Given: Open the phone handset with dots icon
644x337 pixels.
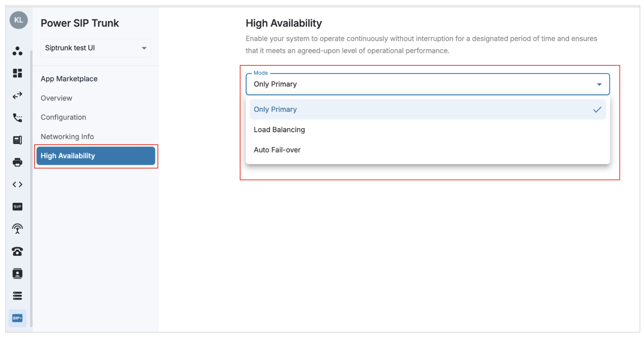Looking at the screenshot, I should coord(17,117).
